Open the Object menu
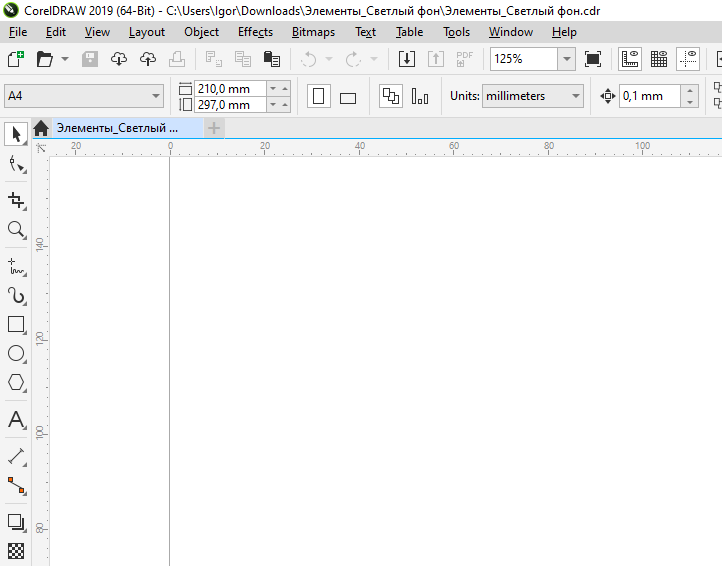 [x=201, y=32]
